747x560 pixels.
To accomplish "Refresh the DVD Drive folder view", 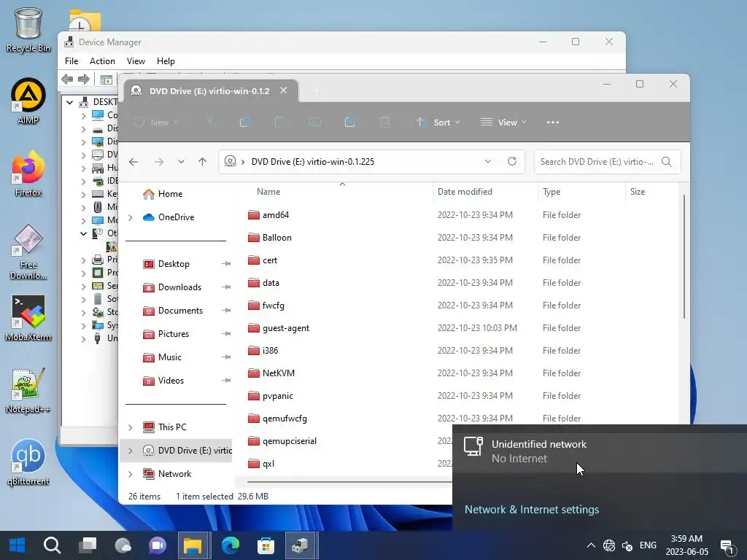I will coord(512,161).
